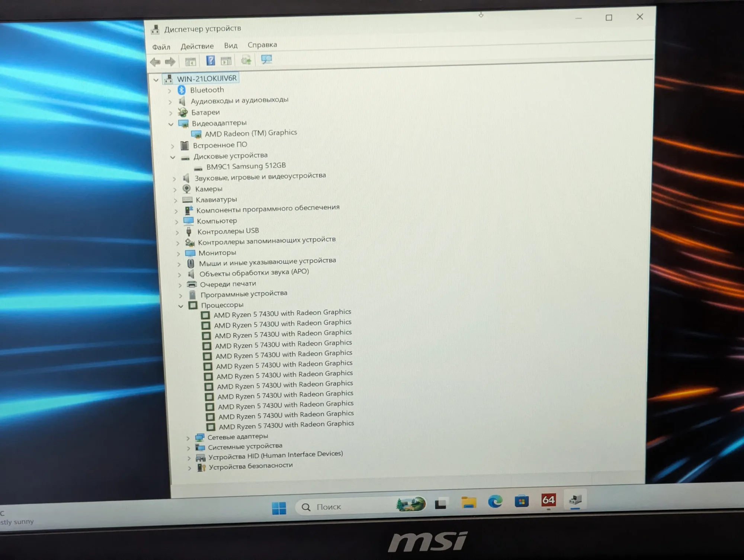This screenshot has width=744, height=560.
Task: Expand the Мониторы category
Action: (x=178, y=254)
